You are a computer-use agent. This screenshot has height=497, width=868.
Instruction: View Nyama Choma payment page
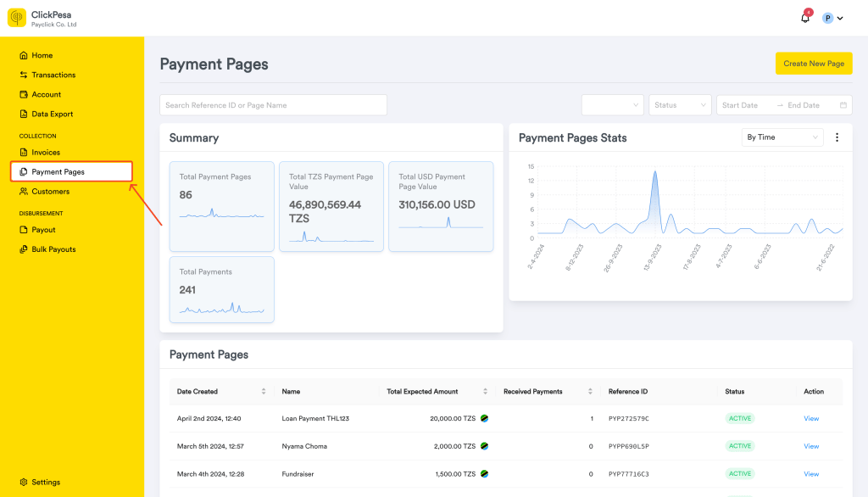coord(811,446)
